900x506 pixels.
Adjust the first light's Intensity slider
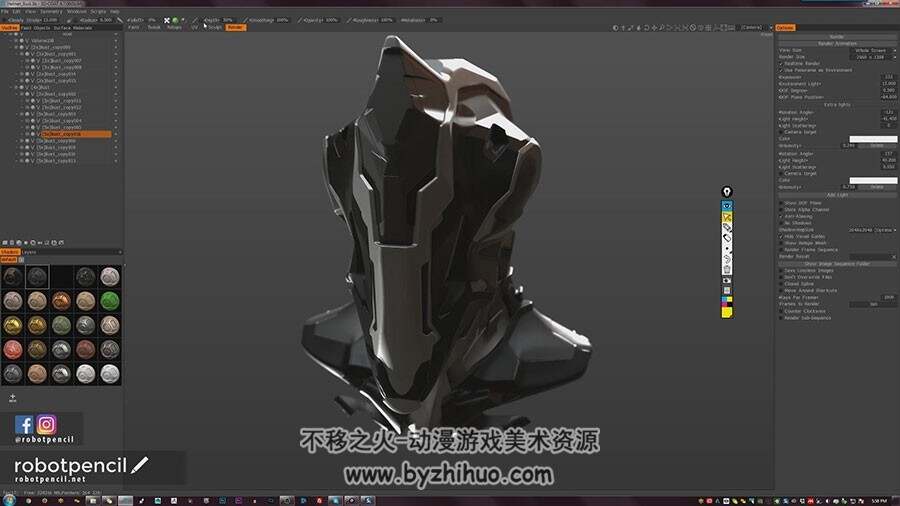point(848,146)
